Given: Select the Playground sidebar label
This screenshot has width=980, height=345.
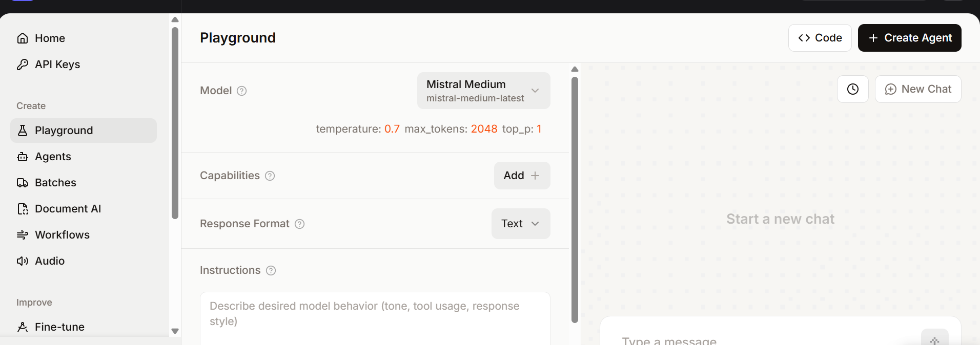Looking at the screenshot, I should tap(64, 131).
